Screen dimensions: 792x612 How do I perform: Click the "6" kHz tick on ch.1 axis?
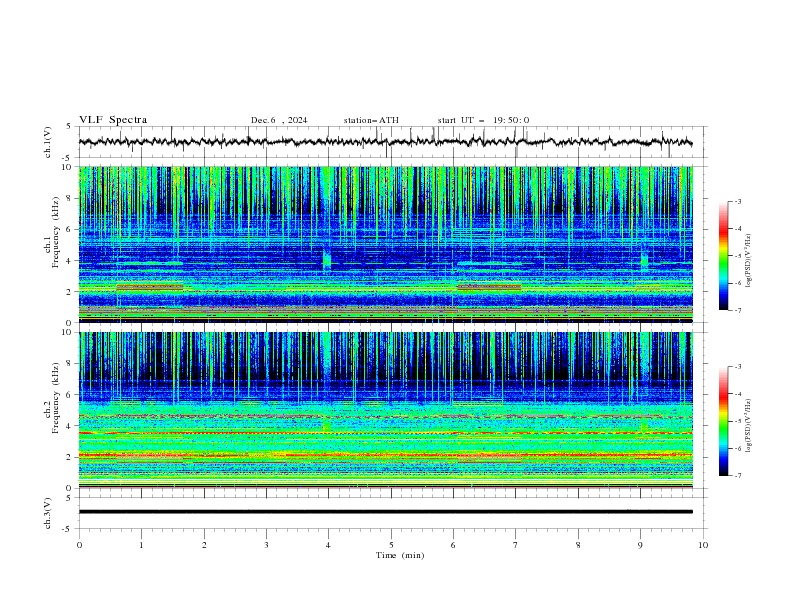tap(71, 230)
